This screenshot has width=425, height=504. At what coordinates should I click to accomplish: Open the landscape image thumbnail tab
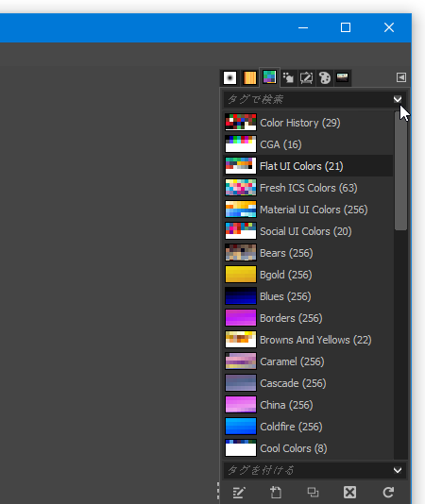pyautogui.click(x=342, y=77)
